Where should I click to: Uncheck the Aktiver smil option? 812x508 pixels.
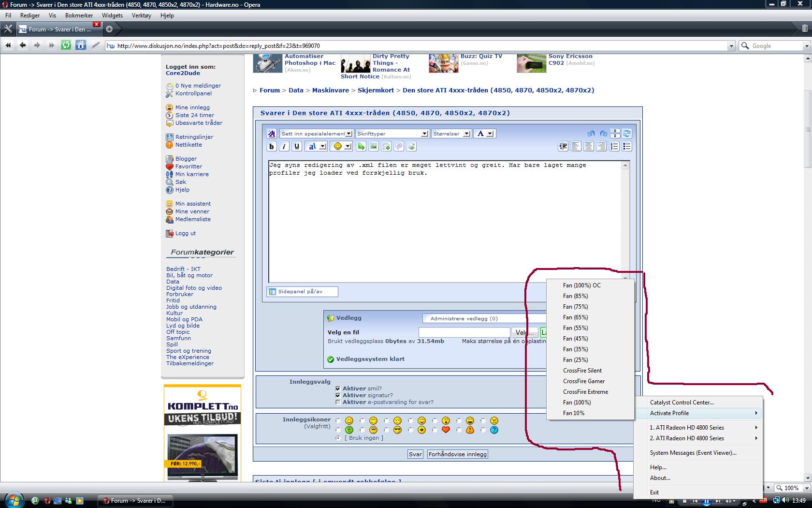coord(338,388)
